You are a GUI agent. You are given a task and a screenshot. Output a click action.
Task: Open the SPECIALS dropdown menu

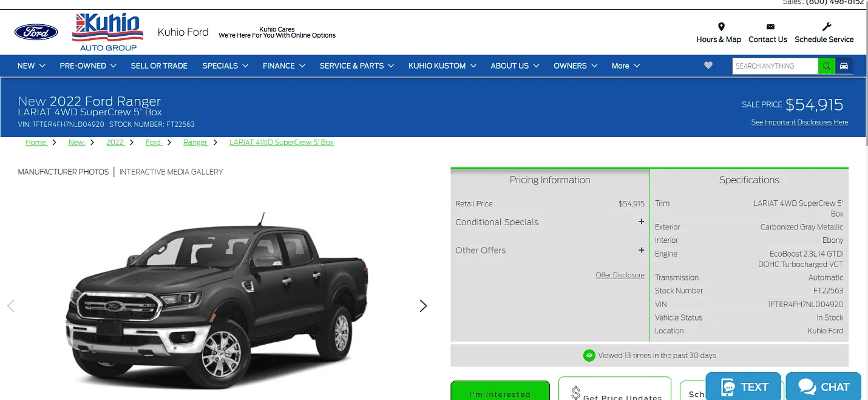coord(225,66)
